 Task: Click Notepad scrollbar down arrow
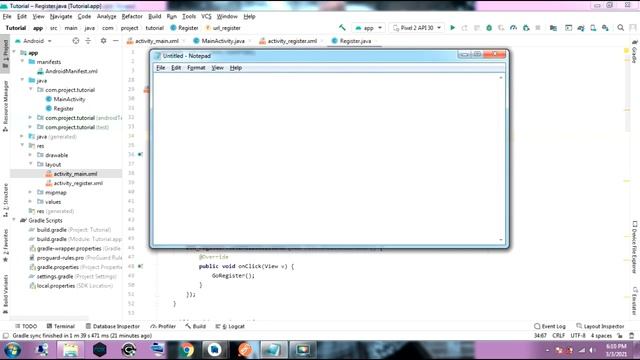501,240
